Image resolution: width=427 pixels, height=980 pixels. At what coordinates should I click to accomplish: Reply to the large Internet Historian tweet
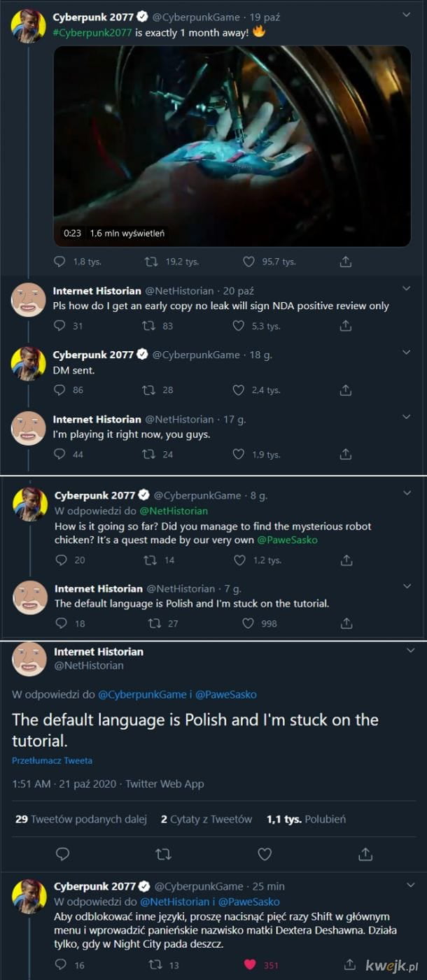62,853
